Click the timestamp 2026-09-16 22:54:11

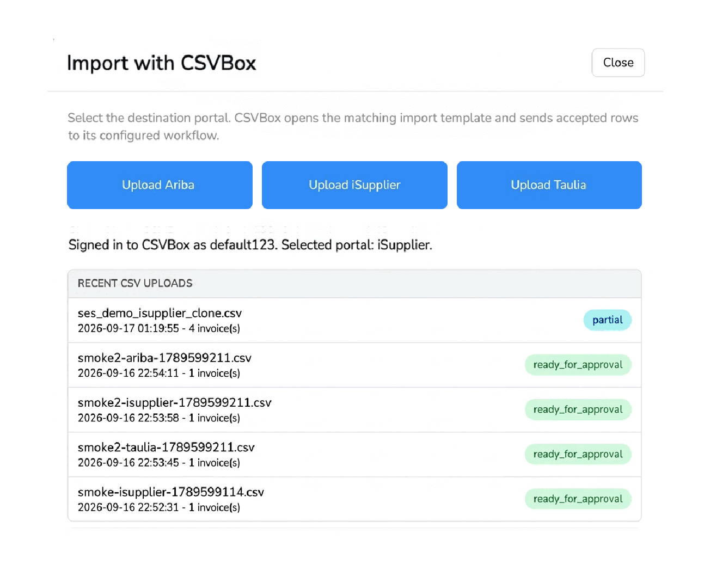[x=128, y=373]
